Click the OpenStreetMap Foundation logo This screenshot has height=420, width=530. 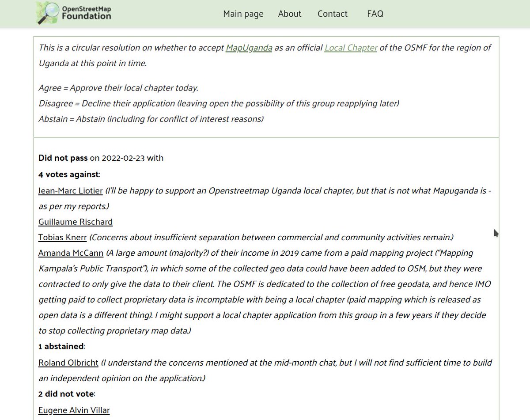(x=74, y=13)
